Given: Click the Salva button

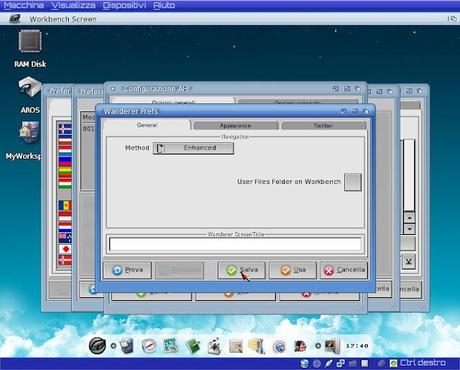Looking at the screenshot, I should (242, 270).
